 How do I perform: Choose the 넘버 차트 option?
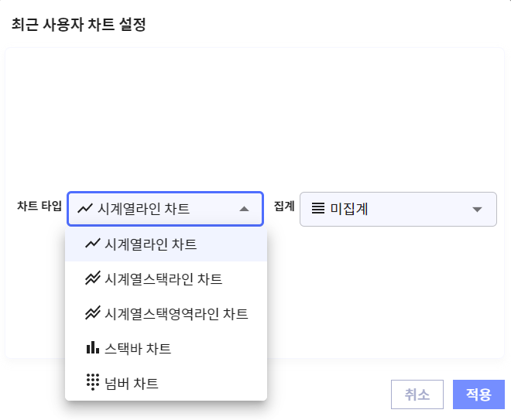(132, 382)
